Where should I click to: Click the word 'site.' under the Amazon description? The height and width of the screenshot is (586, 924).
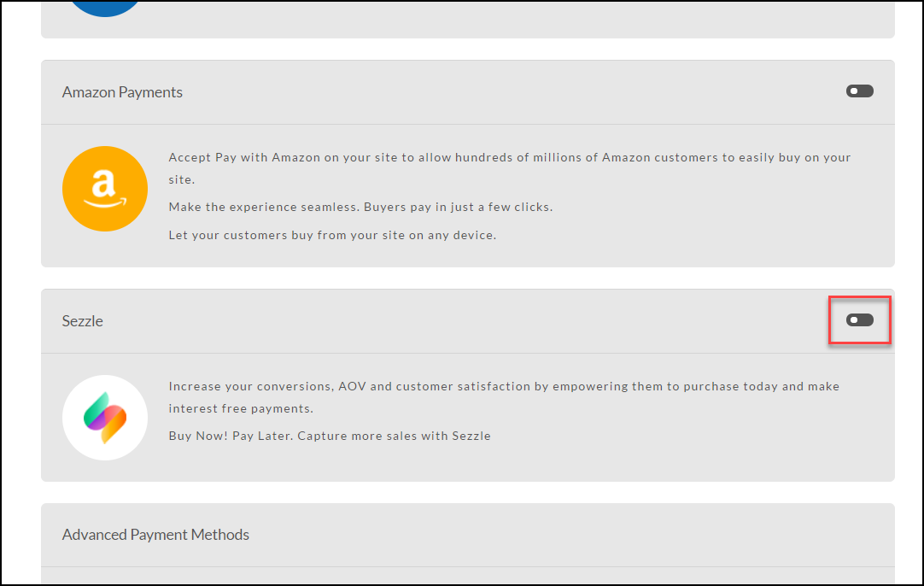(182, 179)
